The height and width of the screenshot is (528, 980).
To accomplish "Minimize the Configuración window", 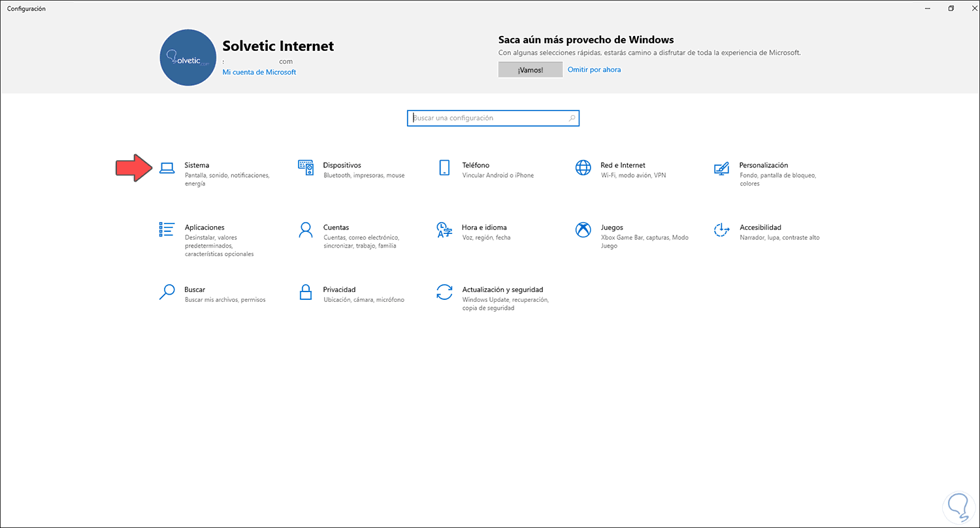I will 928,8.
